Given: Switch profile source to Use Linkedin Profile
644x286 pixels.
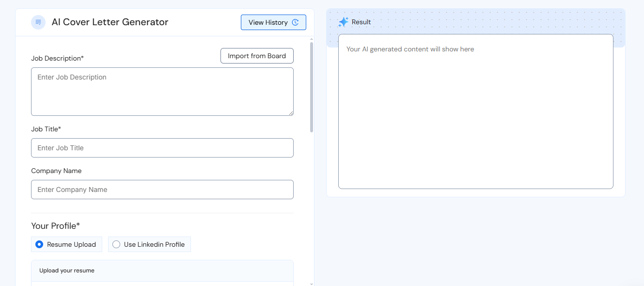Looking at the screenshot, I should coord(116,244).
